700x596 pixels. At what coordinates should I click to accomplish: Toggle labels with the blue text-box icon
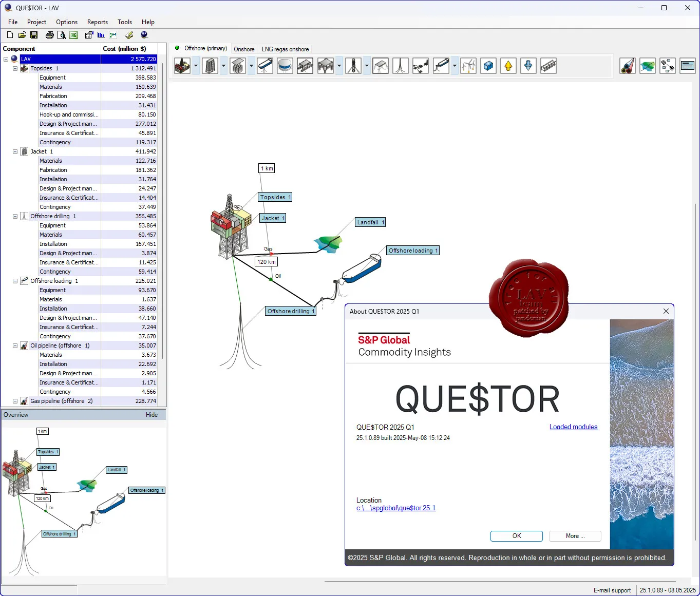pos(688,66)
